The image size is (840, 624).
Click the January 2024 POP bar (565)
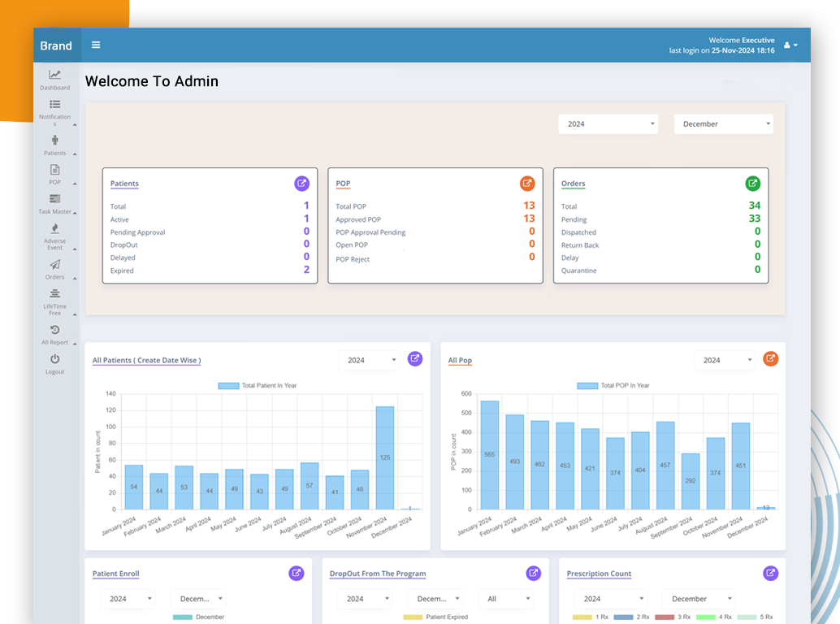click(490, 455)
